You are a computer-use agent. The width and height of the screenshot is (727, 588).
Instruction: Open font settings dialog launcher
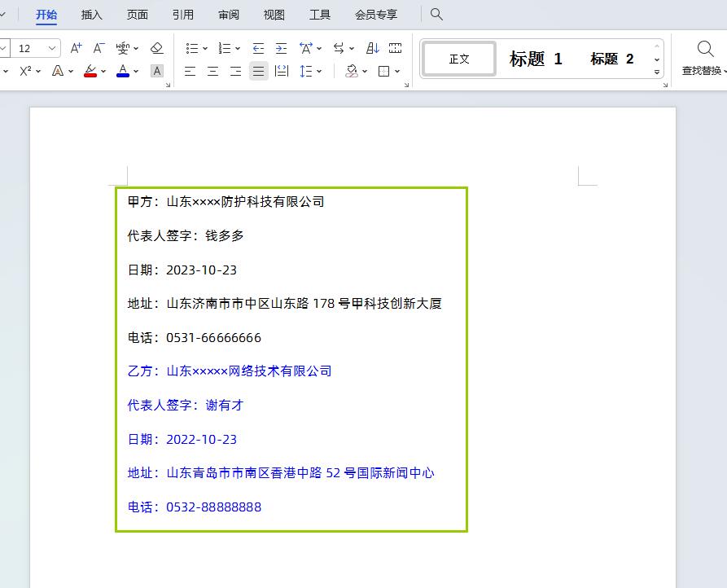click(x=169, y=85)
